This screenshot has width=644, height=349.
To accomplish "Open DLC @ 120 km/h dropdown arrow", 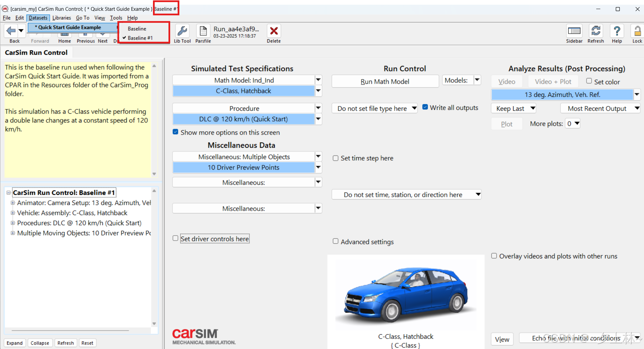I will 318,119.
